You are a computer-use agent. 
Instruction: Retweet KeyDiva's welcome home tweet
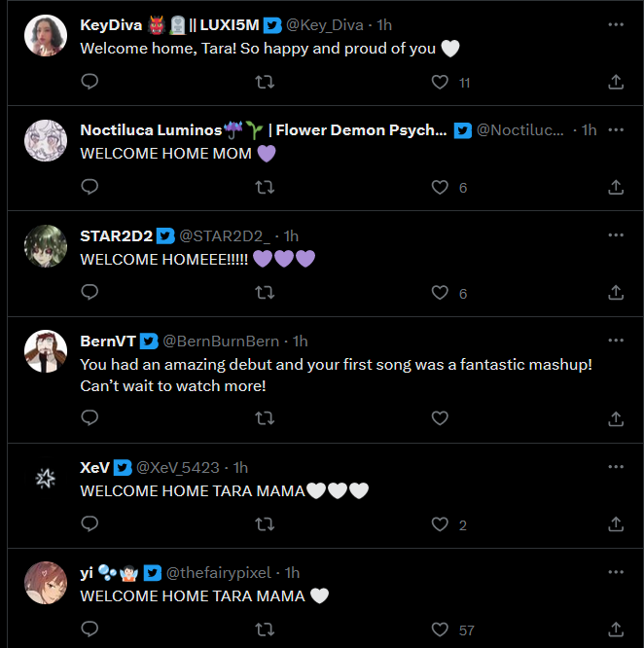coord(264,82)
